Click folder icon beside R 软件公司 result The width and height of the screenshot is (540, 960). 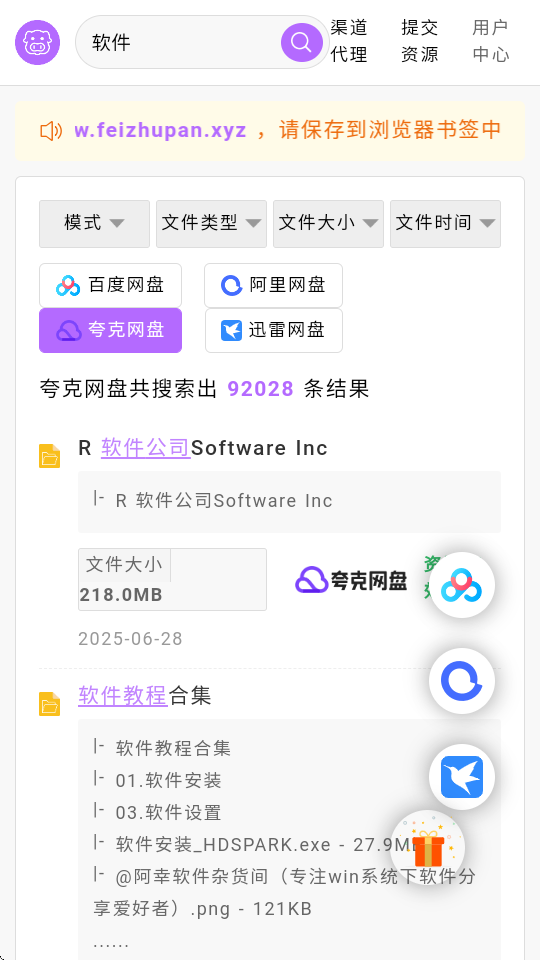50,456
